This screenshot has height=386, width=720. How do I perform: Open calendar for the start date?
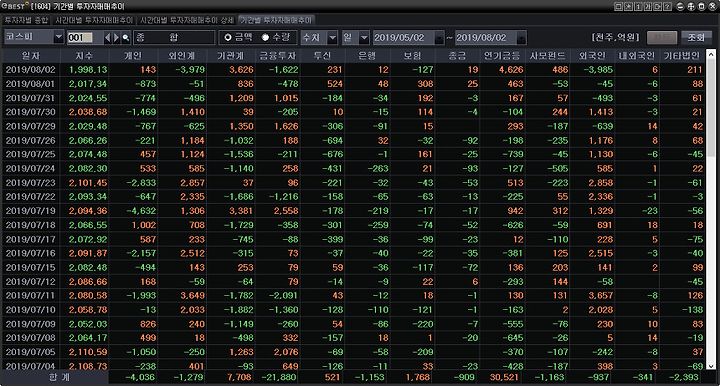pos(439,38)
